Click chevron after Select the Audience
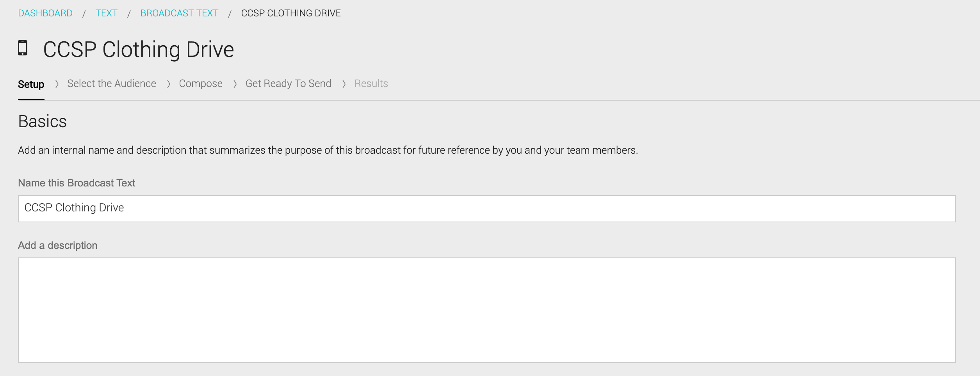 click(x=169, y=84)
